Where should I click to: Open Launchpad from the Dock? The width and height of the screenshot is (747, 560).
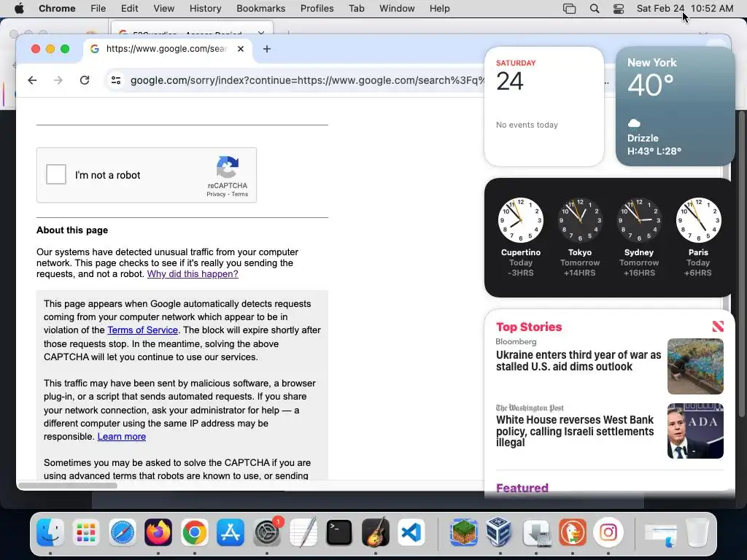[86, 532]
